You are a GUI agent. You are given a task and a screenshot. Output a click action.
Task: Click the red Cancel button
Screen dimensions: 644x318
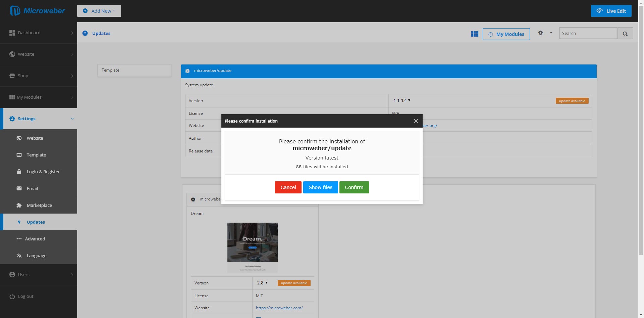point(288,187)
